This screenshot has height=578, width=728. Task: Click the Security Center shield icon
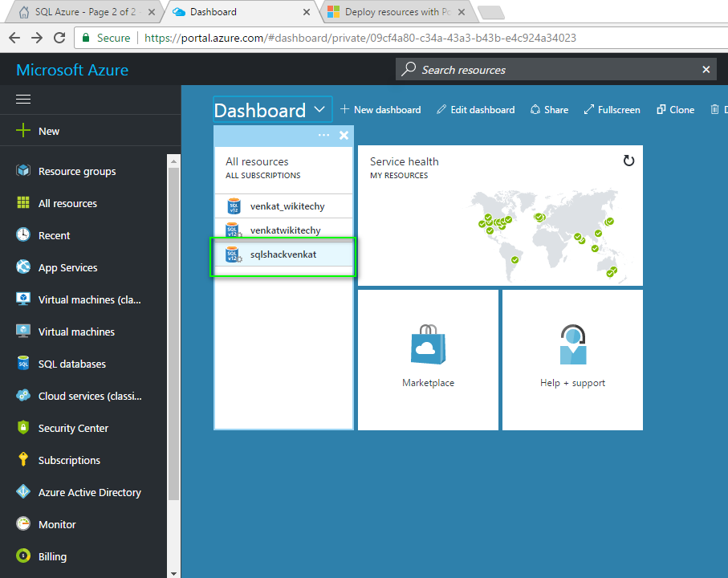coord(23,428)
